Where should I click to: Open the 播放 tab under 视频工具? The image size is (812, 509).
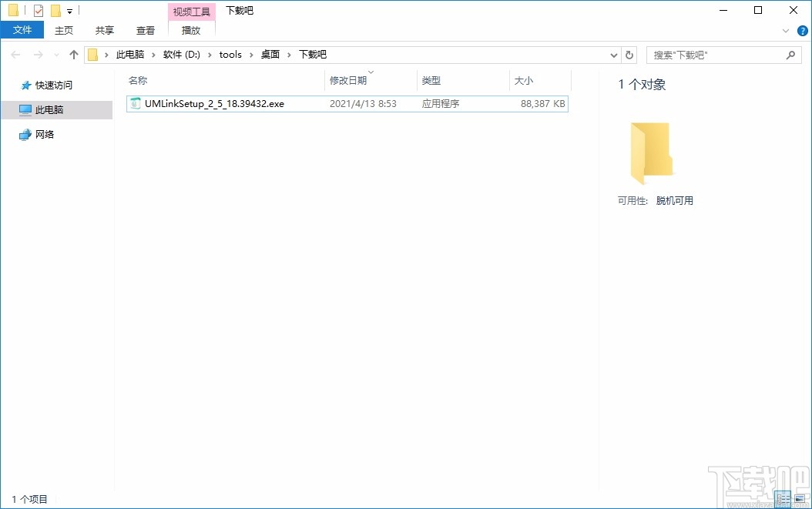tap(190, 30)
